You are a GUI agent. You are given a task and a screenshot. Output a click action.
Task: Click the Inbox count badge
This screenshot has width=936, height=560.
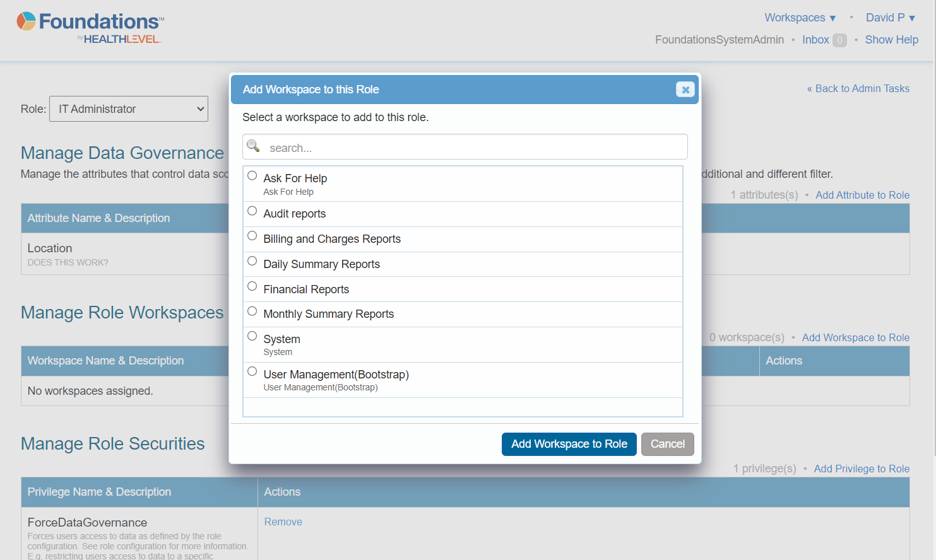[x=839, y=40]
